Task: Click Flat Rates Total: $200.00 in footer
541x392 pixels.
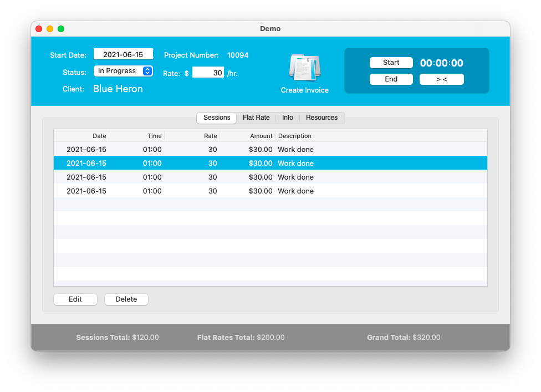Action: (241, 338)
